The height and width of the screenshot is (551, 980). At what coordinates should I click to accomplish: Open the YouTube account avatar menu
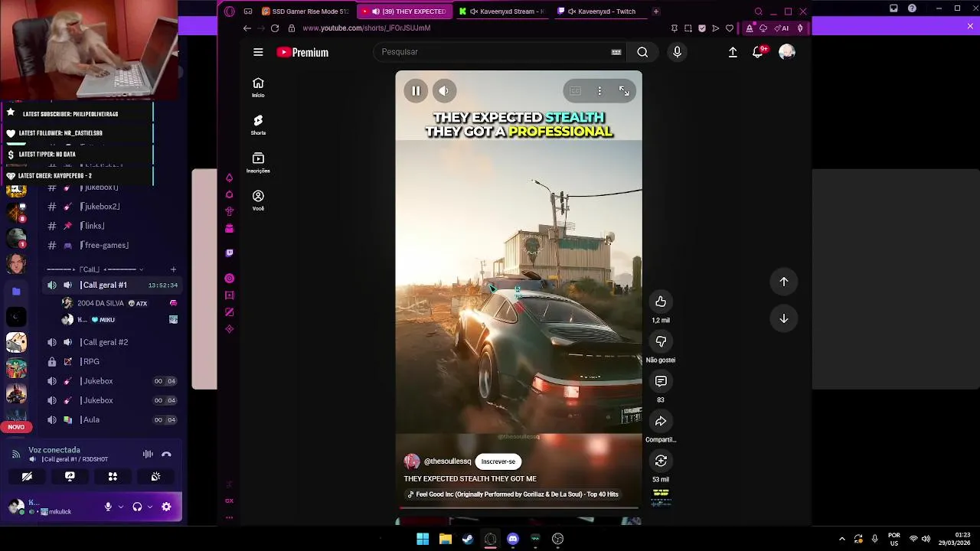coord(787,52)
